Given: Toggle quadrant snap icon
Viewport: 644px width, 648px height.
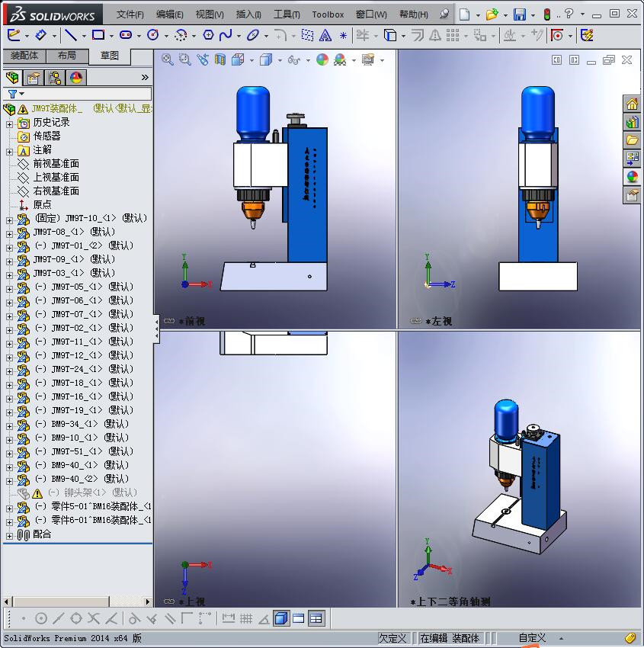Looking at the screenshot, I should pyautogui.click(x=76, y=619).
